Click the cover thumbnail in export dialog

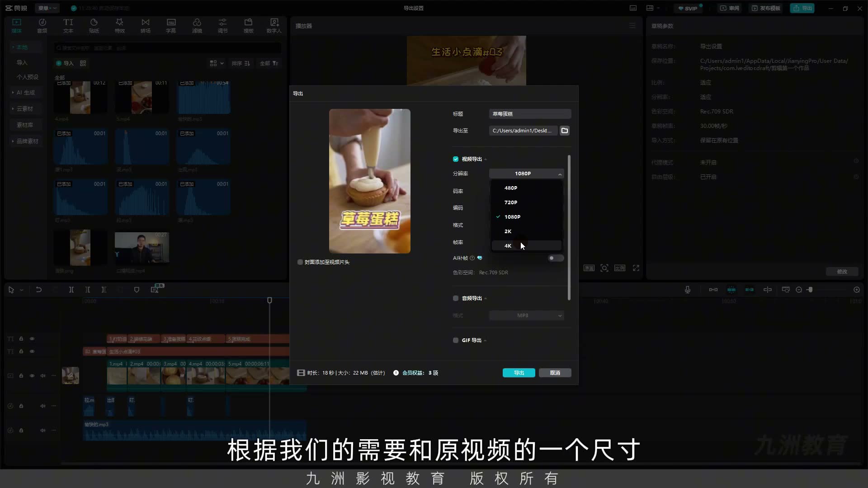coord(370,181)
